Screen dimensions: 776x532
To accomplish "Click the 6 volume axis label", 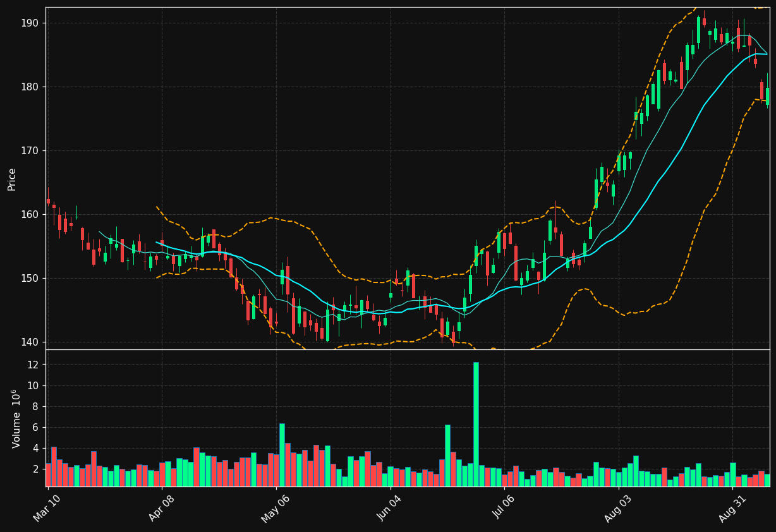I will (35, 428).
